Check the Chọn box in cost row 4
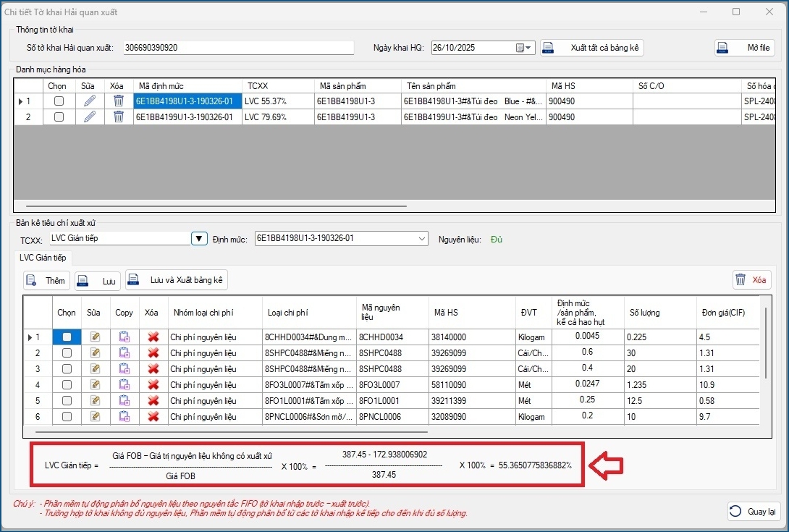 67,384
